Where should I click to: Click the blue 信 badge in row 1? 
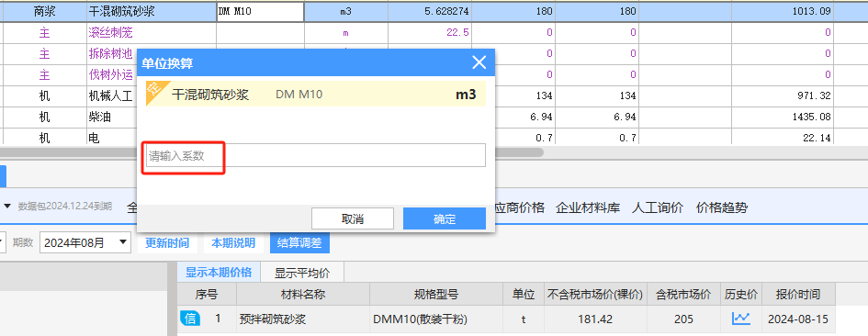tap(190, 319)
